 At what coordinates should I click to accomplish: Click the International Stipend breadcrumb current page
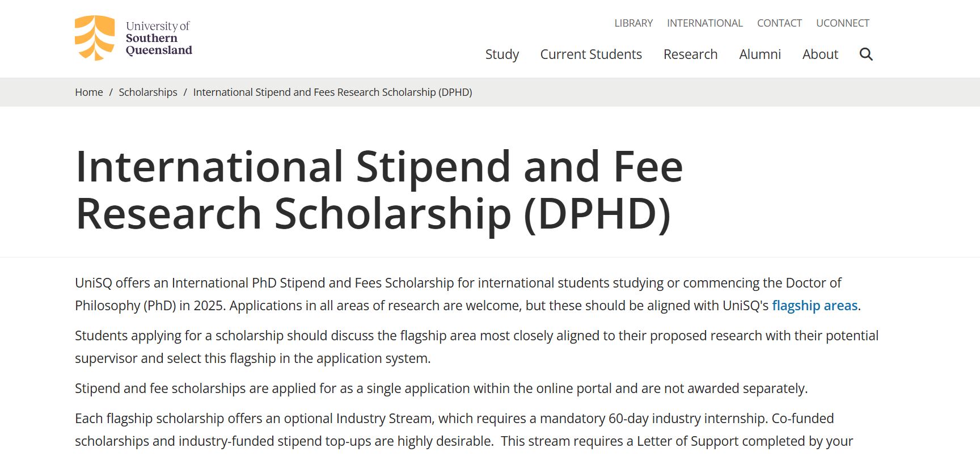point(332,92)
